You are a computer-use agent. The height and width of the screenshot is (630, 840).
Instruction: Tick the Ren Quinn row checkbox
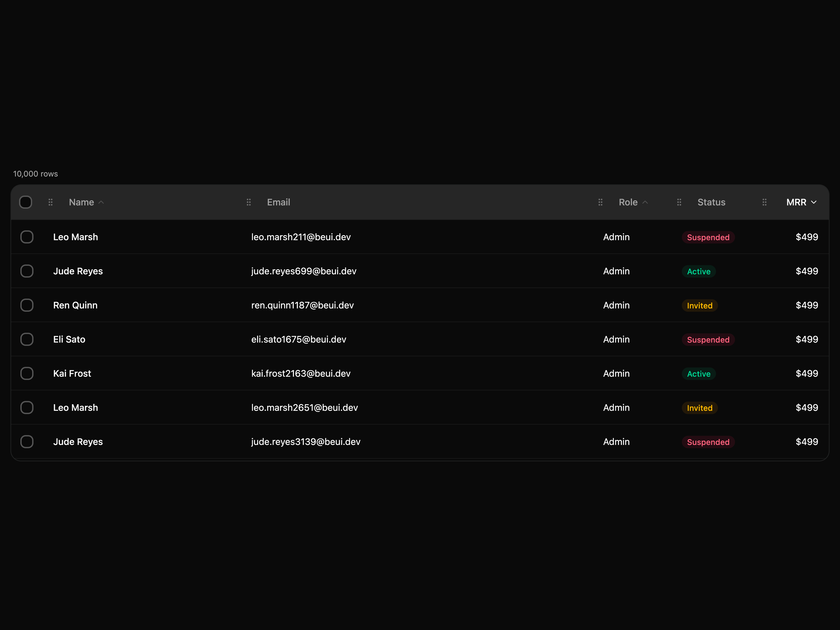[x=27, y=305]
